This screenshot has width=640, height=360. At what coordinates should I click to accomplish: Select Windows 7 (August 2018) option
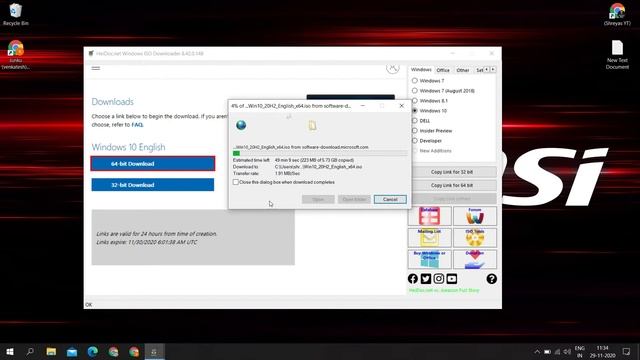pyautogui.click(x=443, y=91)
